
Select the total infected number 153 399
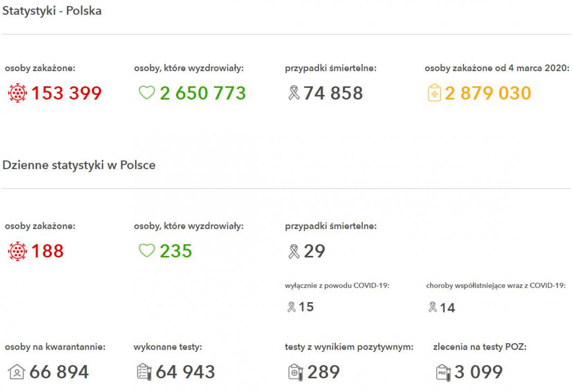(x=66, y=93)
